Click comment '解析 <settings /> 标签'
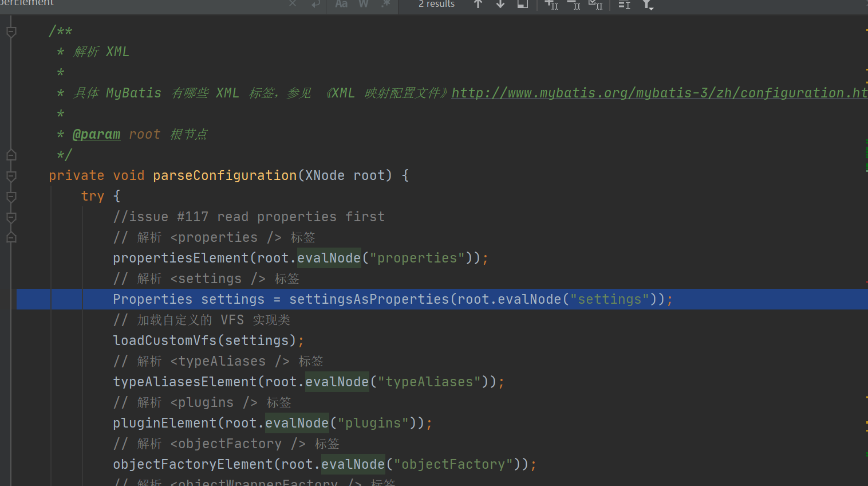Viewport: 868px width, 486px height. tap(218, 279)
